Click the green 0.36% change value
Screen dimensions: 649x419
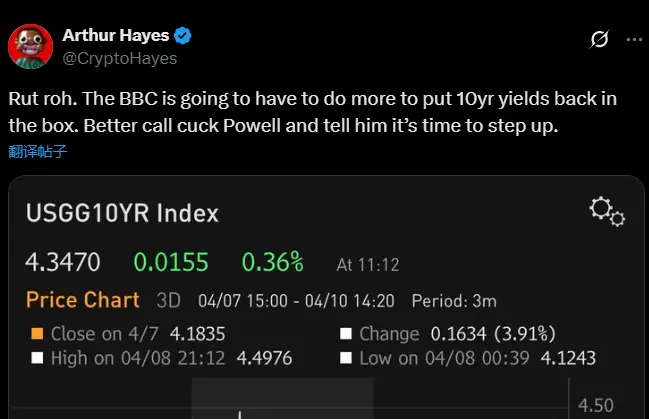[272, 263]
